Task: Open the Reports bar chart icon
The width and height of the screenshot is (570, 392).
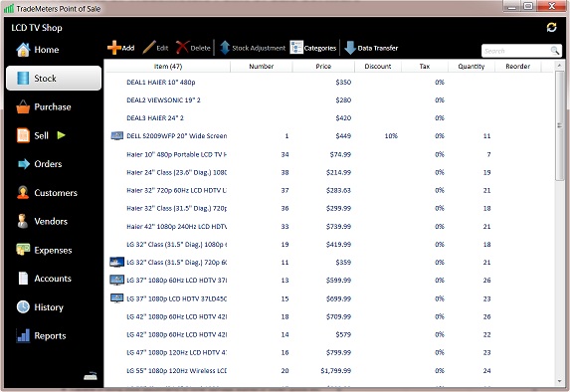Action: [x=23, y=335]
